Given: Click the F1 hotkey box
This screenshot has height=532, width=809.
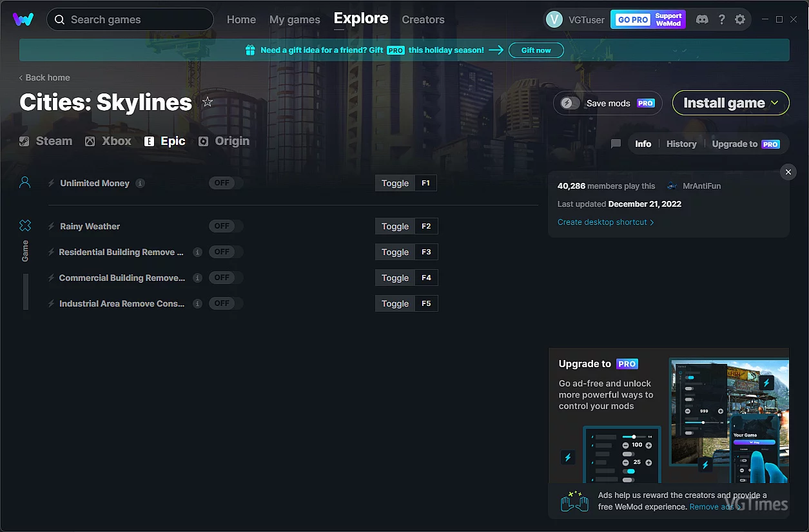Looking at the screenshot, I should pyautogui.click(x=425, y=183).
